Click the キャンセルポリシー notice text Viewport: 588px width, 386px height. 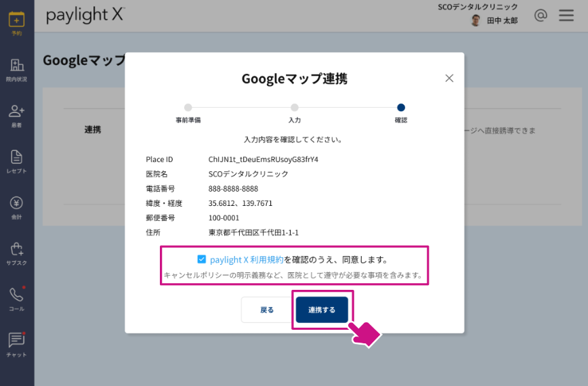[x=294, y=275]
